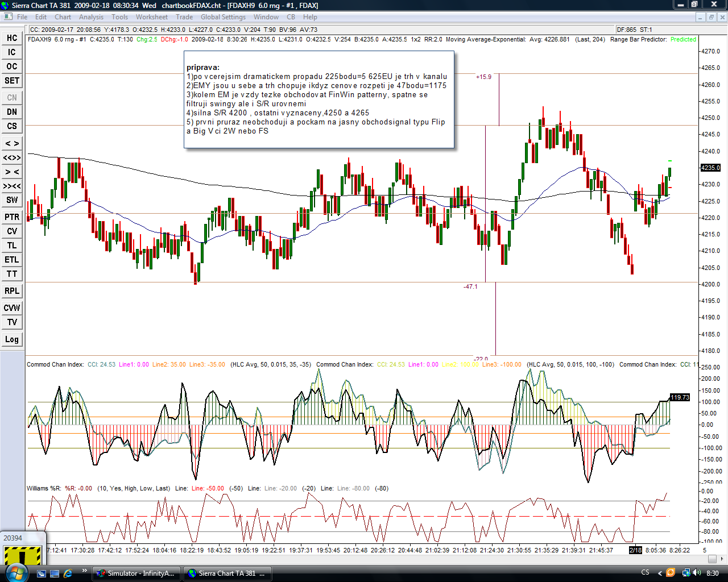Image resolution: width=728 pixels, height=582 pixels.
Task: Select the TT text tool button
Action: tap(12, 274)
